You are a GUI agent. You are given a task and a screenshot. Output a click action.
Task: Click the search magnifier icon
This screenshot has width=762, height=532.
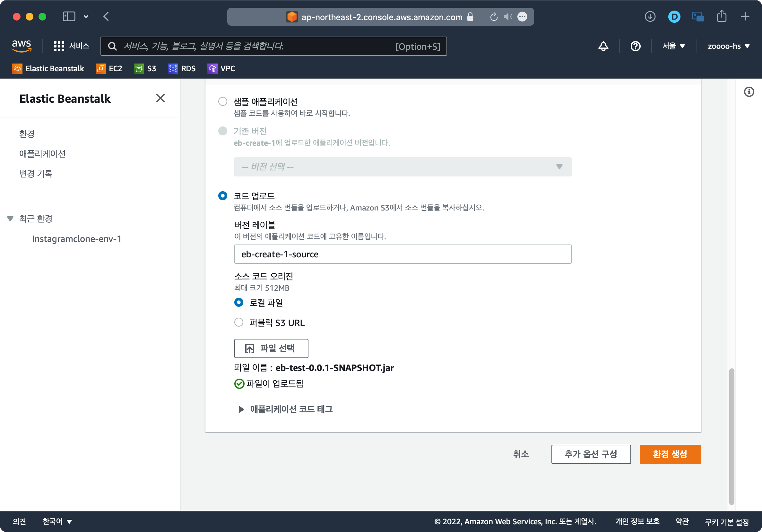(x=113, y=46)
